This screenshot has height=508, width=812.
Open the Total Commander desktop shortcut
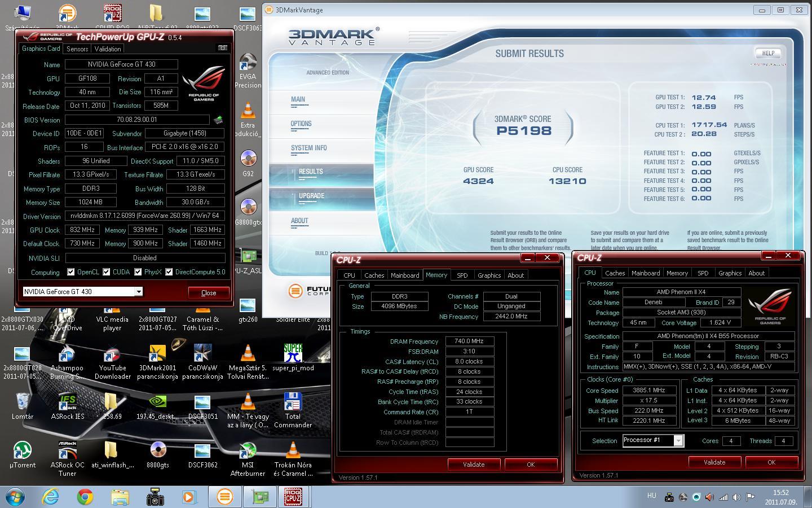point(293,410)
